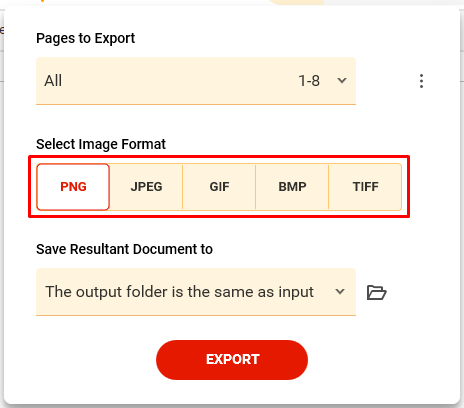Click the red EXPORT button

(232, 360)
